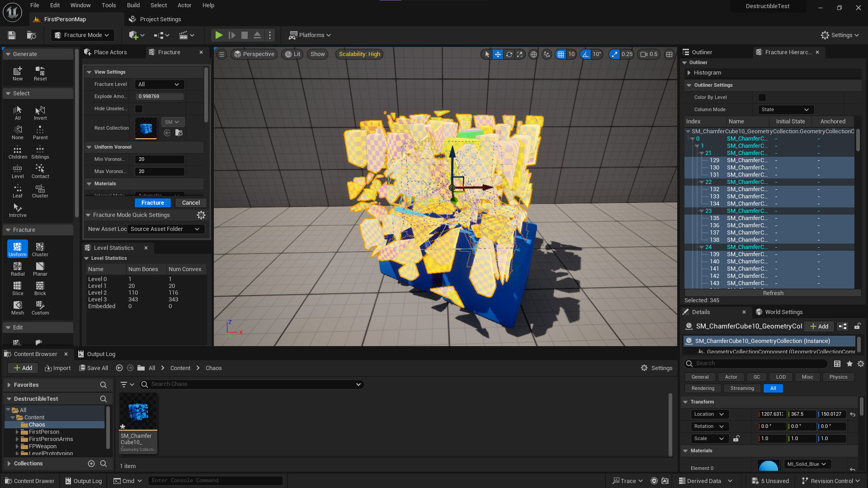Activate the rotate gizmo mode in viewport
The height and width of the screenshot is (488, 868).
coord(509,54)
